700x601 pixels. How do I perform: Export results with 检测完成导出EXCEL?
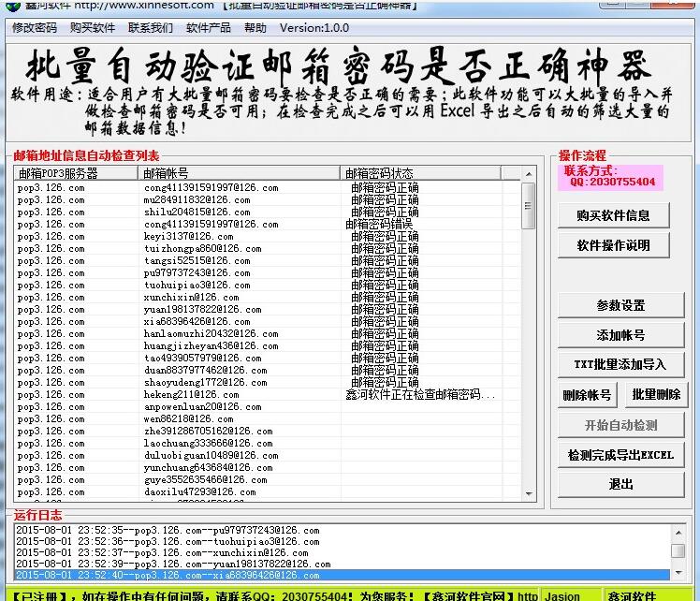[x=620, y=455]
